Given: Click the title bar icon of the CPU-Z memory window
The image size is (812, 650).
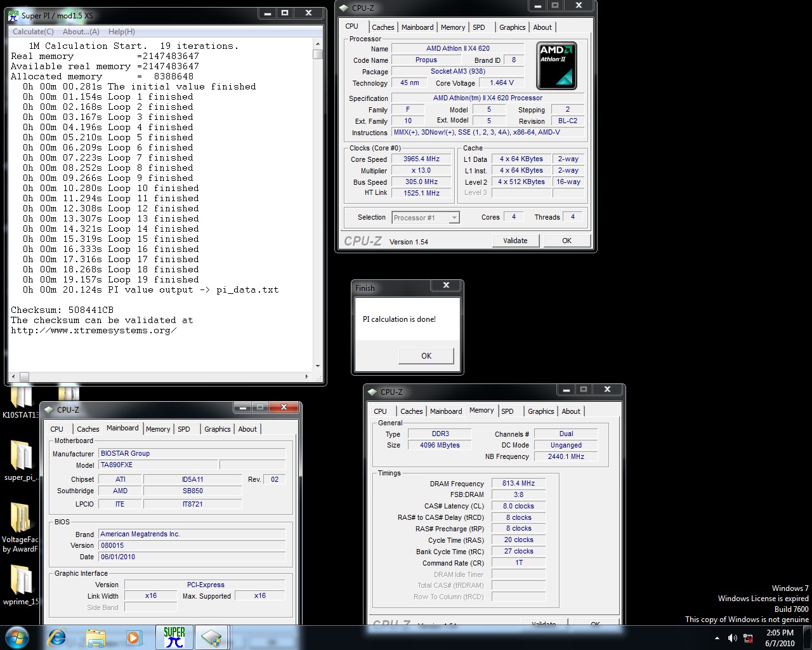Looking at the screenshot, I should [372, 392].
